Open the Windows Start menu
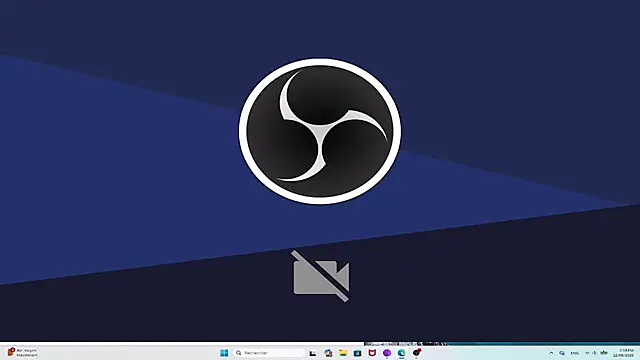The width and height of the screenshot is (640, 360). point(224,353)
